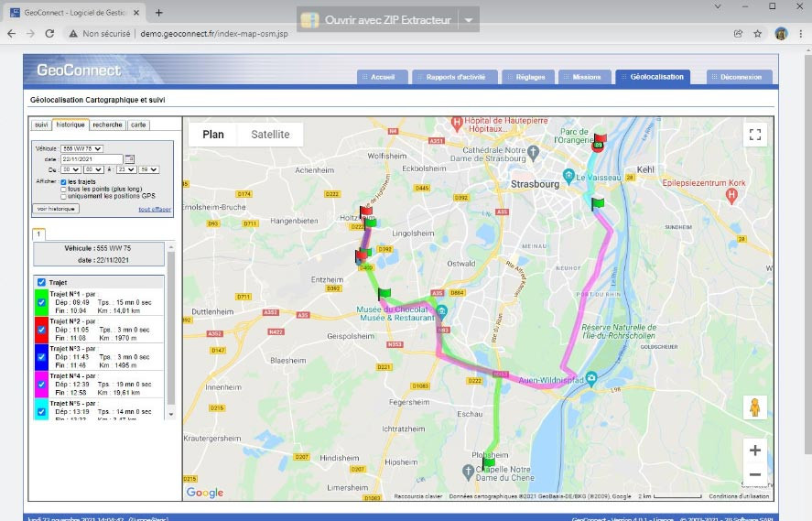The image size is (812, 521).
Task: Switch to the 'recherche' tab
Action: pyautogui.click(x=107, y=125)
